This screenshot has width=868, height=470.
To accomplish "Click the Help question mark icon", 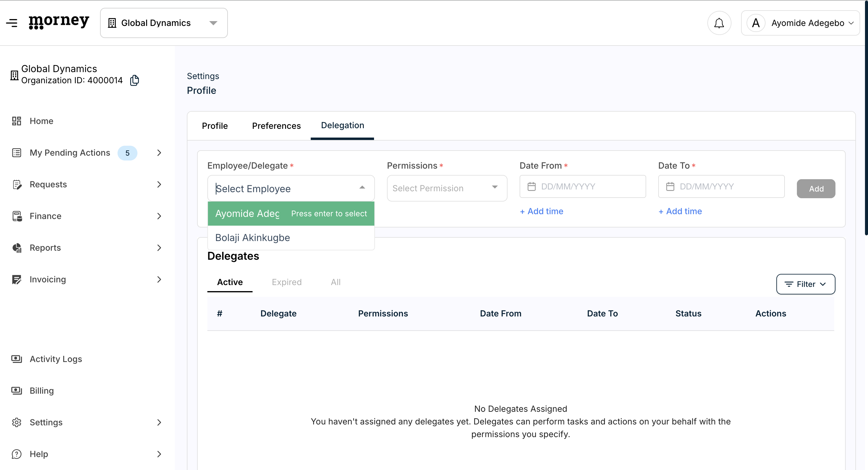I will coord(17,454).
